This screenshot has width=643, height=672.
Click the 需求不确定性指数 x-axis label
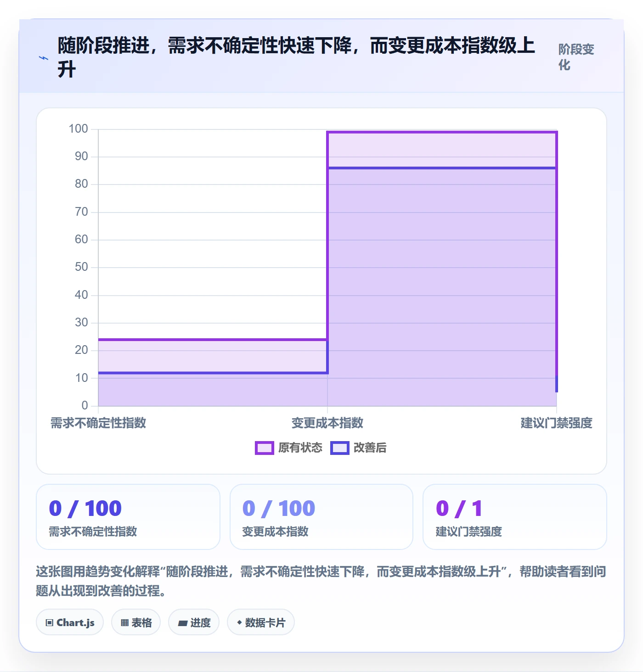(98, 423)
